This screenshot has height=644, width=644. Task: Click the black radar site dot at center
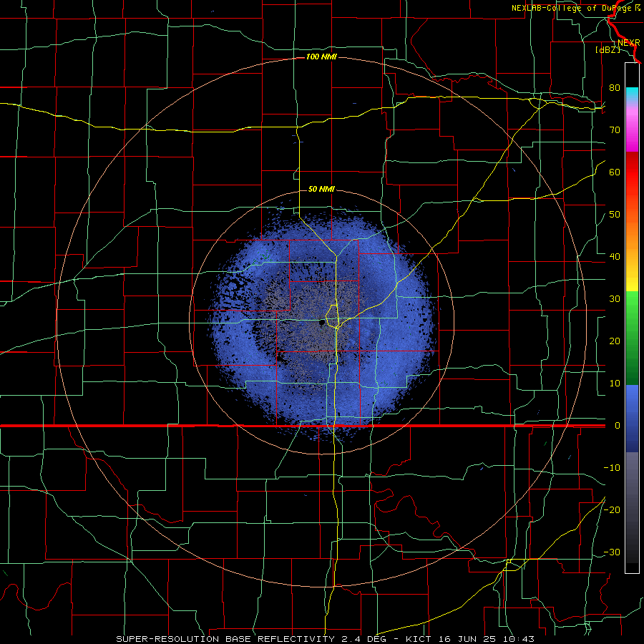click(322, 323)
